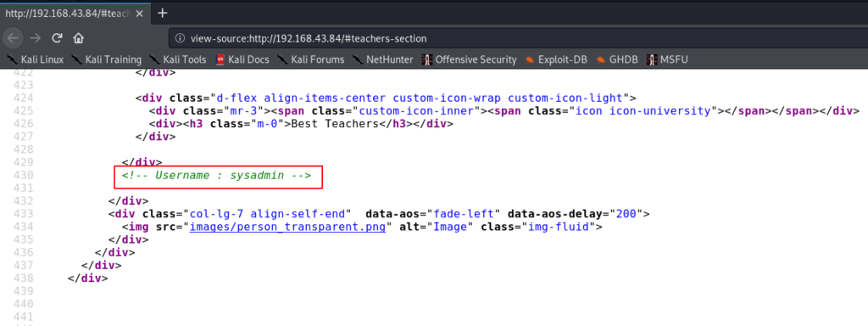Click line number 434 in gutter

click(24, 227)
